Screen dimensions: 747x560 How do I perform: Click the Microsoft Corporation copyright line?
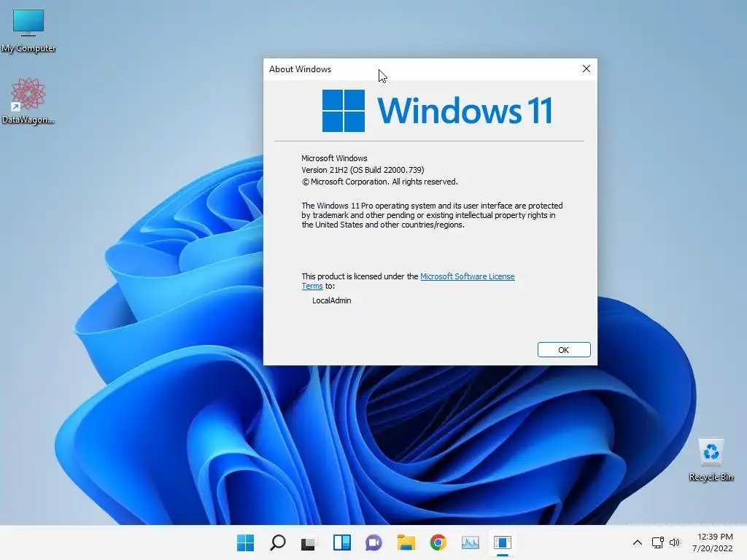[379, 182]
